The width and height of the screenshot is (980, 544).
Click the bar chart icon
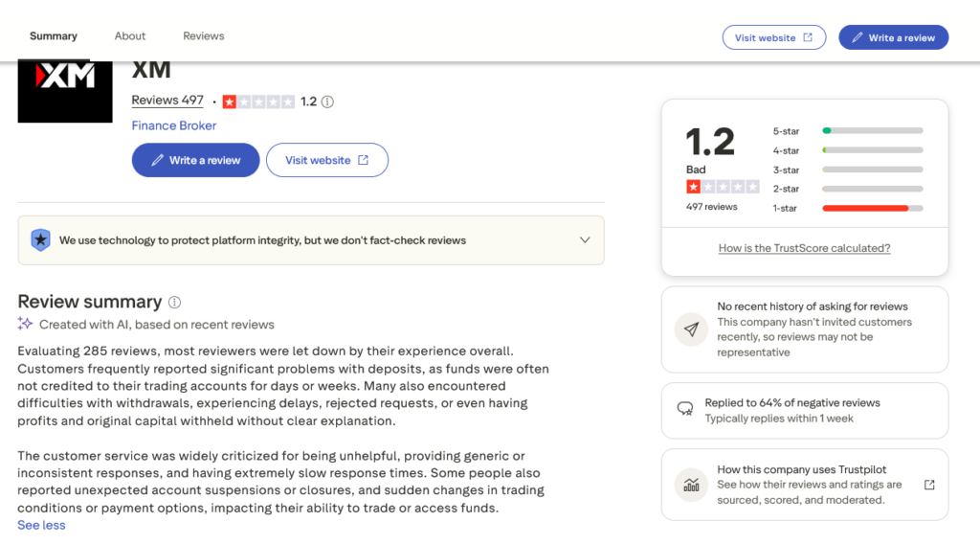691,485
